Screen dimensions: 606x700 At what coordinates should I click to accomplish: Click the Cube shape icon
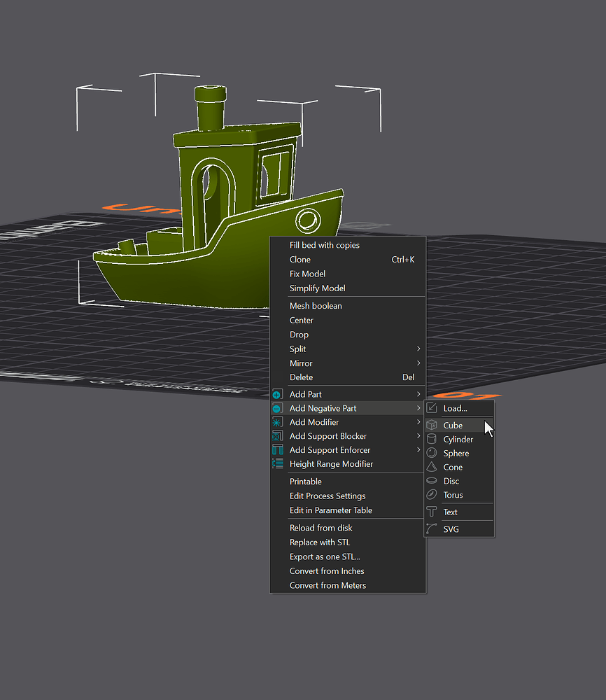coord(432,425)
